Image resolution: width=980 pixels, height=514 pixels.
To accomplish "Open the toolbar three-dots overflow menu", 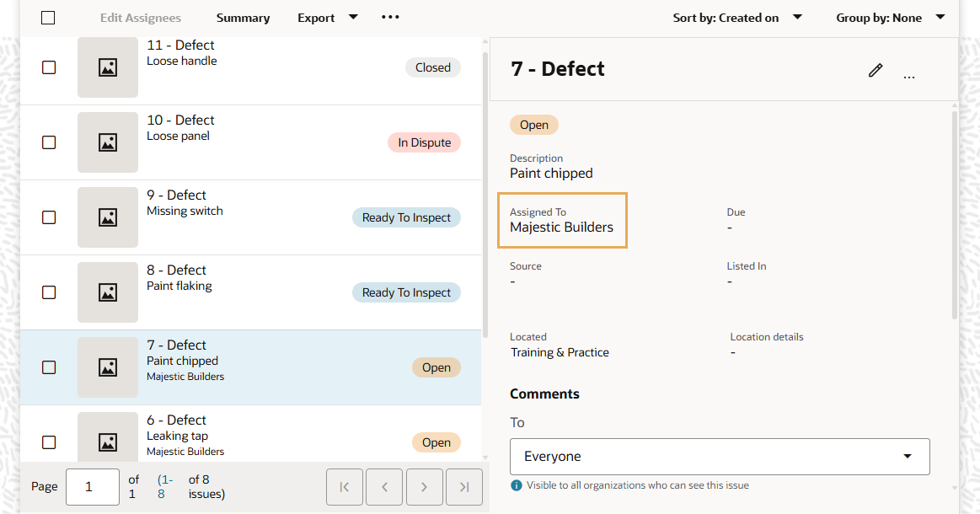I will click(390, 17).
